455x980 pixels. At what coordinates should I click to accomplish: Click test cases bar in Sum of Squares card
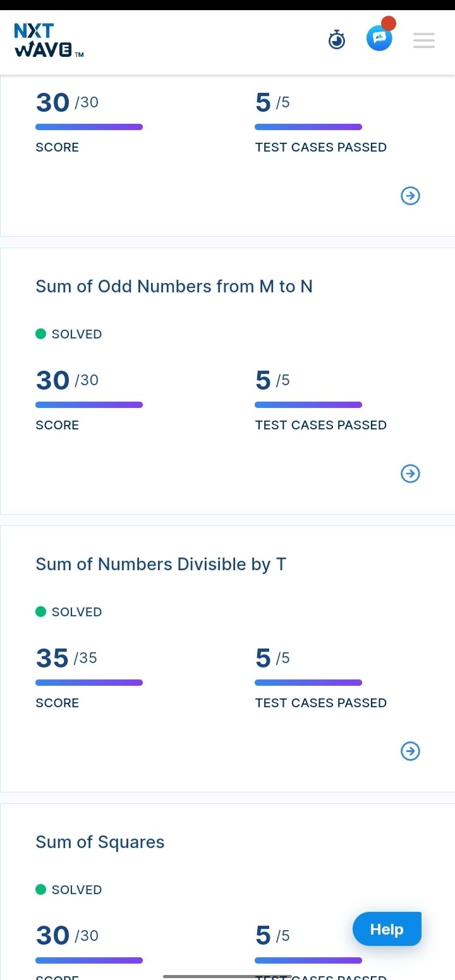(x=308, y=960)
